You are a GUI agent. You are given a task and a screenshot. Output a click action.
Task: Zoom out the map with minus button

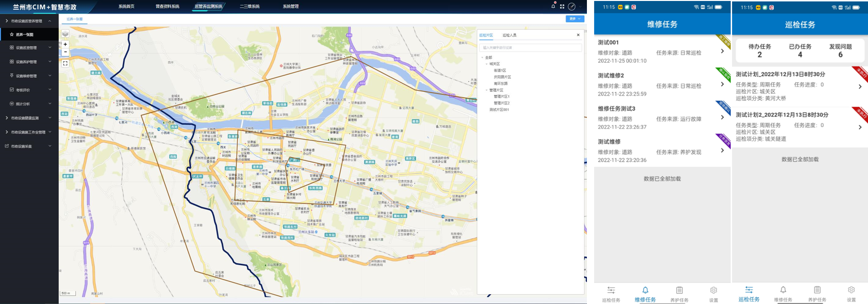click(65, 52)
